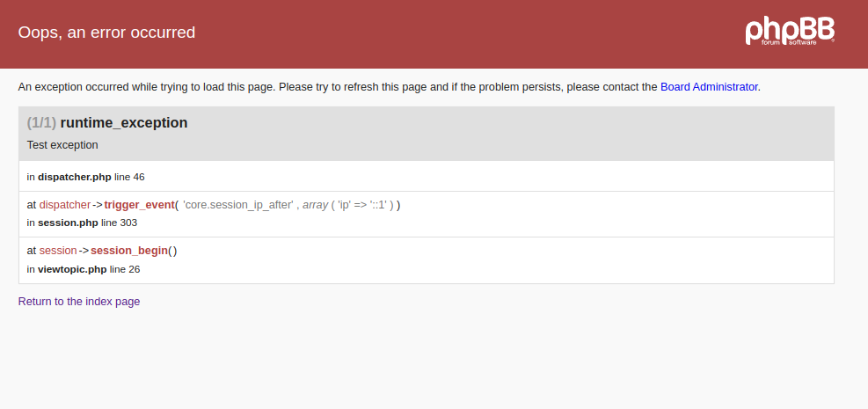Screen dimensions: 868x409
Task: Click the red 'dispatcher' class name
Action: [65, 205]
